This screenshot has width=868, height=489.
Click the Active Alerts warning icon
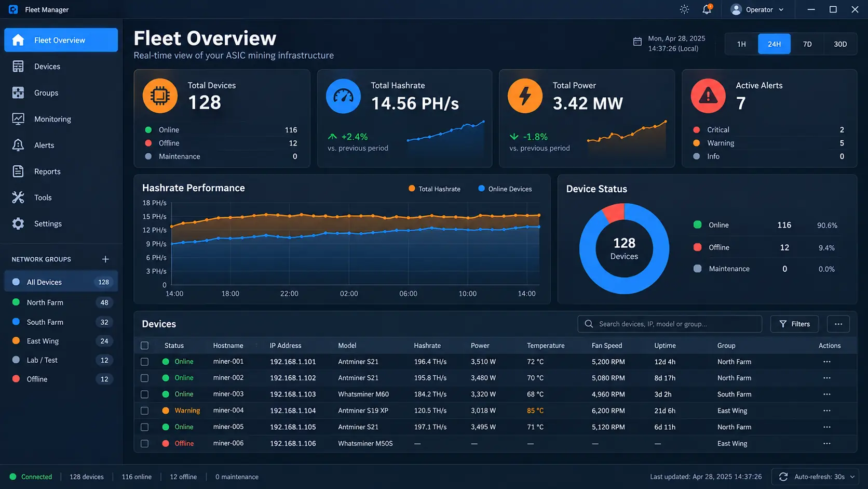pos(708,96)
